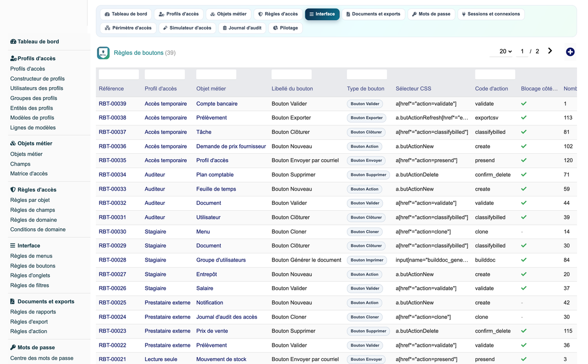588x364 pixels.
Task: Open the Pilotage tab
Action: click(285, 28)
